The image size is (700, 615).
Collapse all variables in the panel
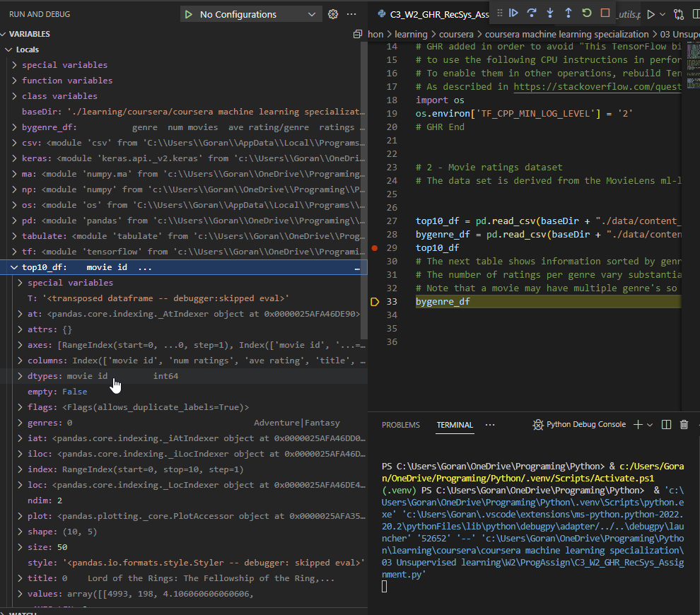pyautogui.click(x=358, y=34)
